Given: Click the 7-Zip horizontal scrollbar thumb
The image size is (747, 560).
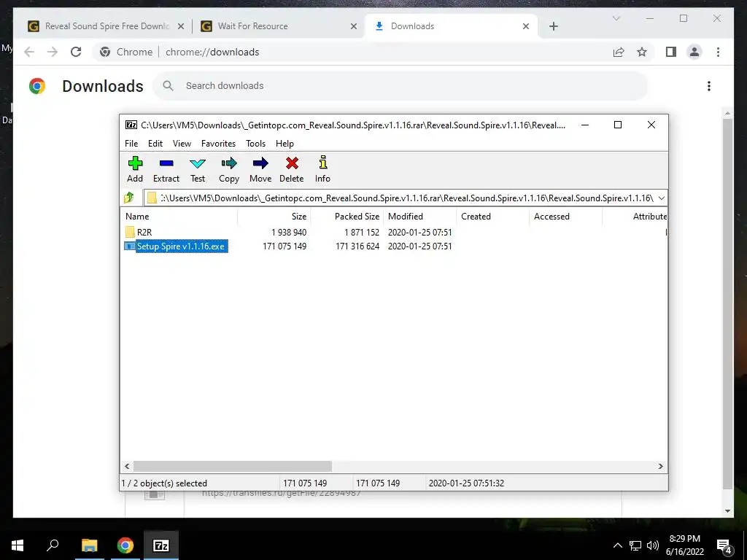Looking at the screenshot, I should [233, 466].
